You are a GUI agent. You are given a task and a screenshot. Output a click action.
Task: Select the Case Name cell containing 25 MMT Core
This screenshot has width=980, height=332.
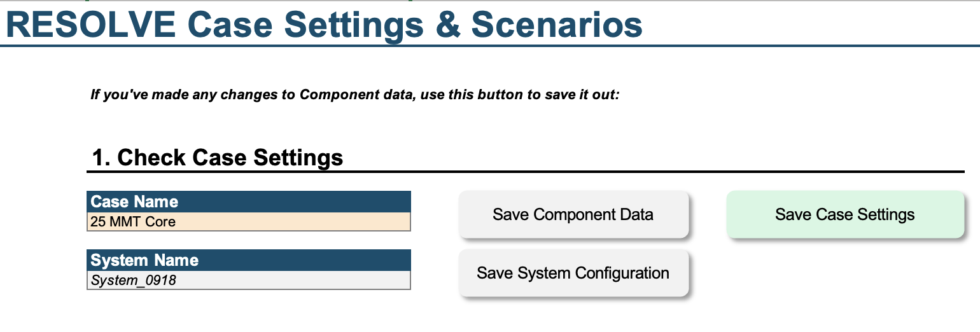tap(249, 221)
